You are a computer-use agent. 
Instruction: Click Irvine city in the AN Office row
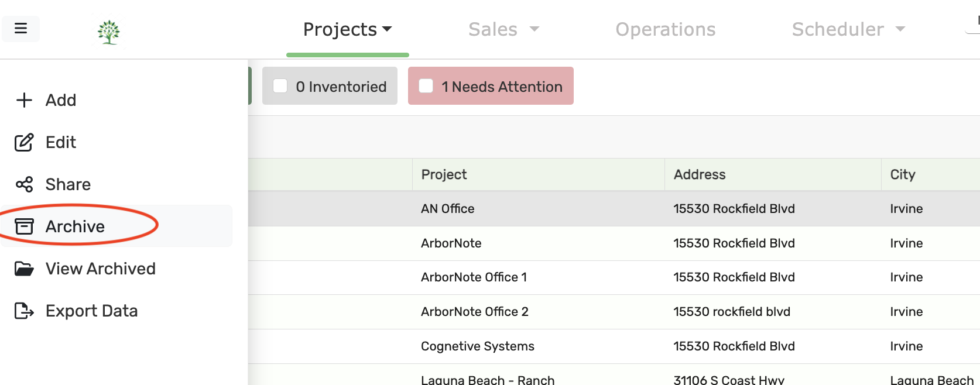pos(906,209)
